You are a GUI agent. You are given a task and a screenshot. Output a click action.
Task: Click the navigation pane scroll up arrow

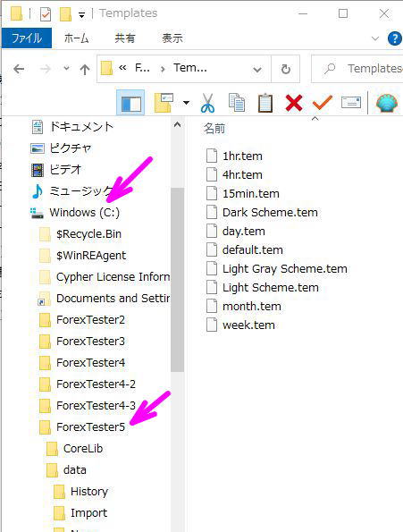[177, 125]
